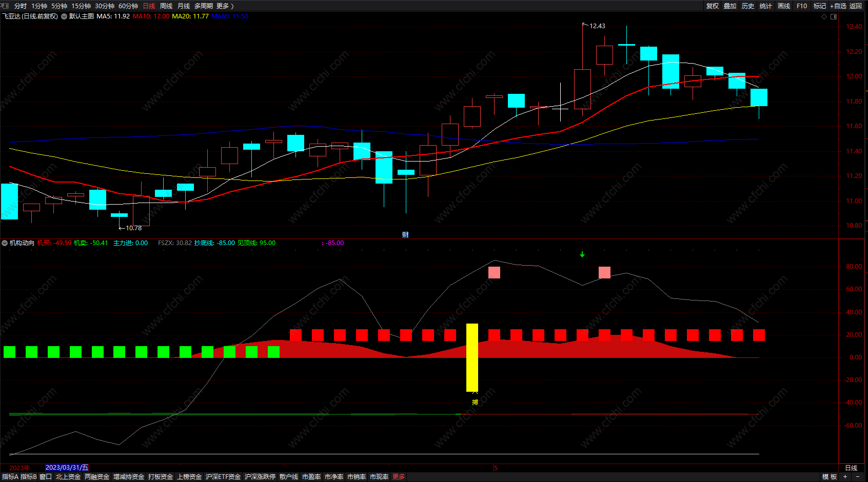Viewport: 868px width, 482px height.
Task: Click the 叠加 overlay button
Action: pyautogui.click(x=730, y=6)
